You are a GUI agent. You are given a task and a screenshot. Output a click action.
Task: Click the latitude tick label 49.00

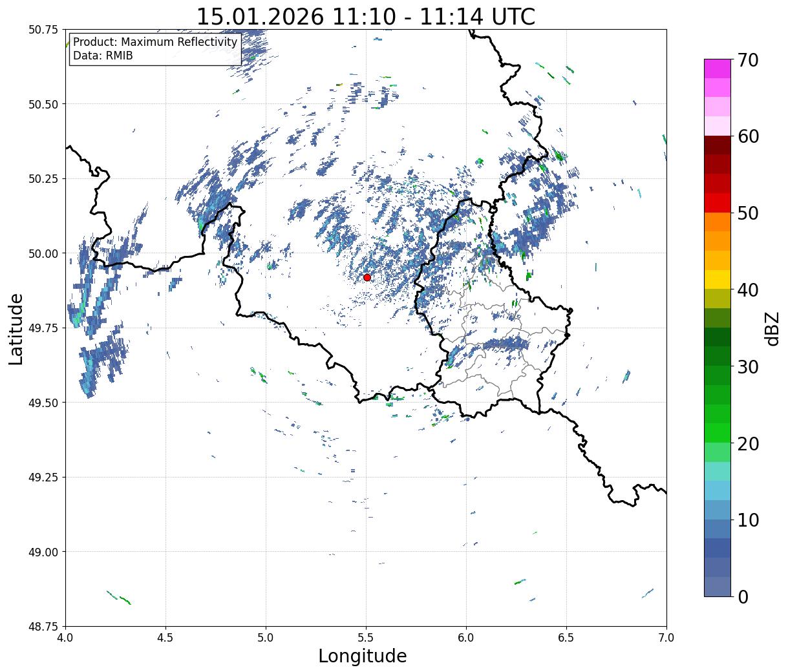point(43,552)
